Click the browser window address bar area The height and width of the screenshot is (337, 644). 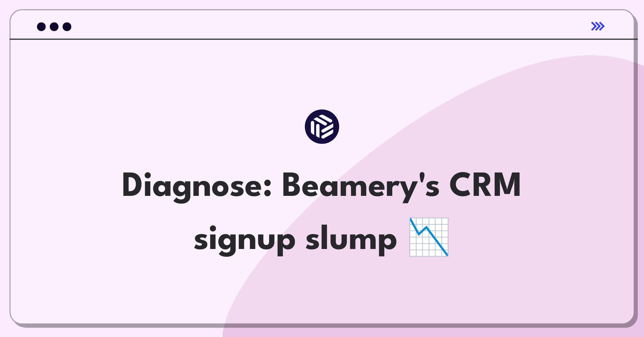point(322,26)
